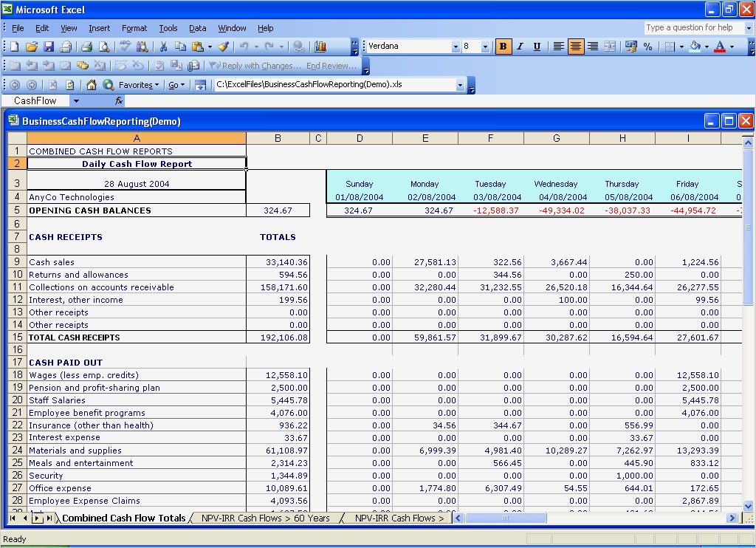Click the Fill Color paint bucket
Screen dimensions: 756x548
pyautogui.click(x=695, y=47)
